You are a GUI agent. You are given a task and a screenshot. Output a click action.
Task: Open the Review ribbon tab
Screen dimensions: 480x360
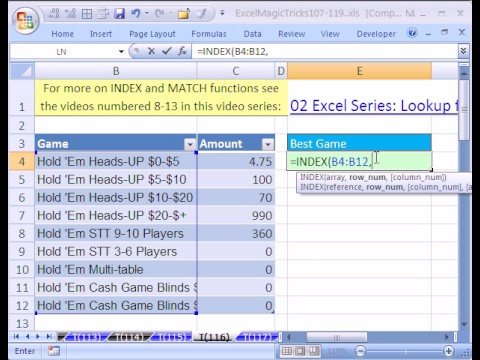pos(292,34)
